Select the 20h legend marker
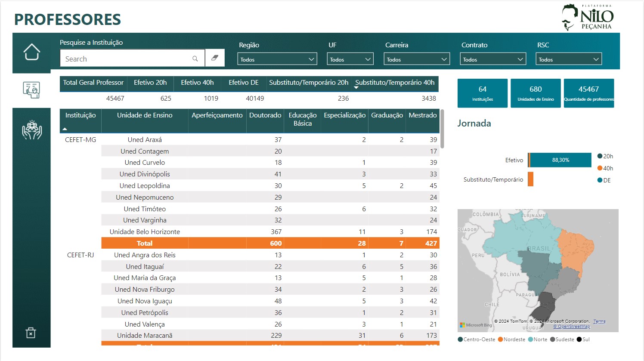This screenshot has width=644, height=361. (x=600, y=156)
